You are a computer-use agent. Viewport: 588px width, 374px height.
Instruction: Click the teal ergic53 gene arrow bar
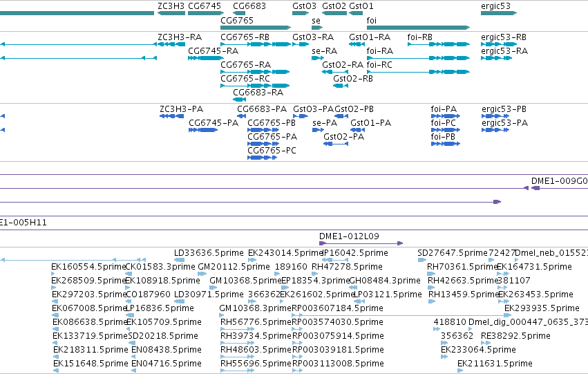[499, 13]
